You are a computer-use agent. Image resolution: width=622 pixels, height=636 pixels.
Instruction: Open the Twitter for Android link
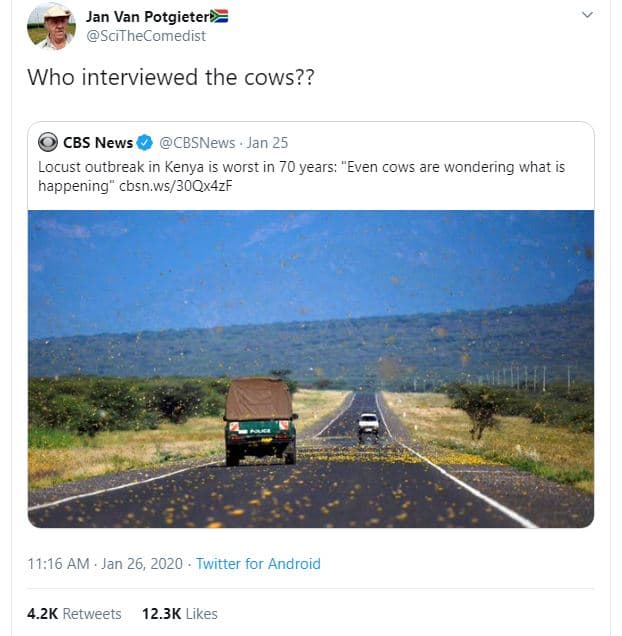click(x=258, y=564)
